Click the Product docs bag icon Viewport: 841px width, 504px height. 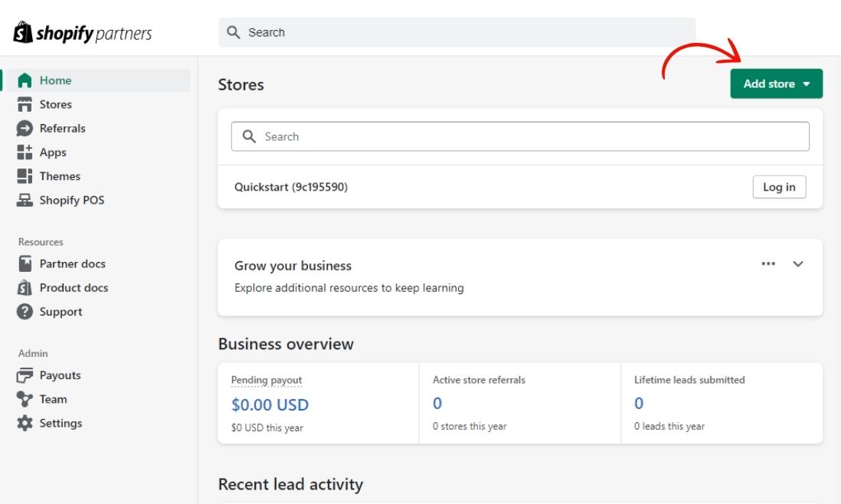click(25, 288)
